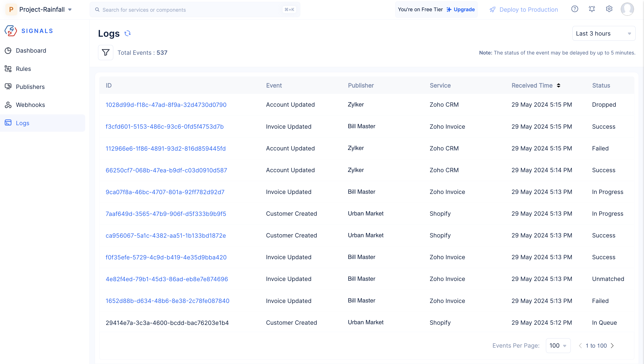Expand the Last 3 hours dropdown
Viewport: 644px width, 364px height.
(x=604, y=33)
